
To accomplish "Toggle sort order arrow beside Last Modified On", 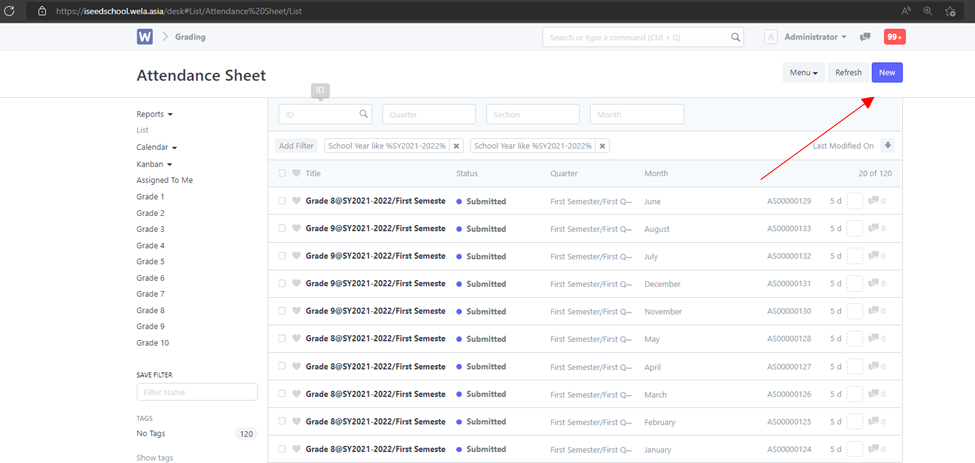I will 888,146.
